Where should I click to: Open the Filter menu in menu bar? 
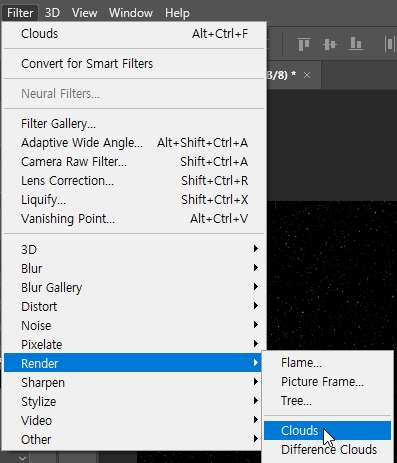(x=20, y=13)
